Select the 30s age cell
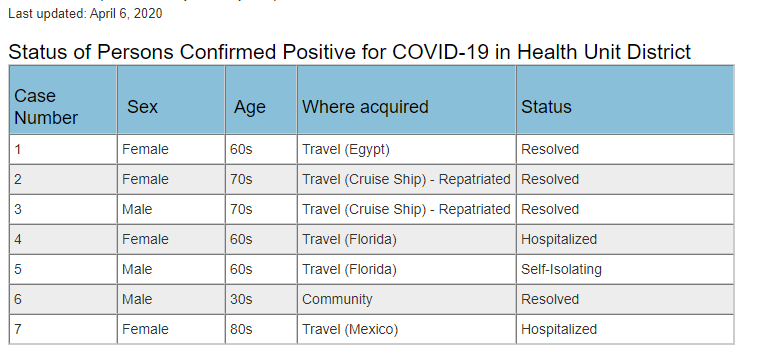The width and height of the screenshot is (758, 361). coord(261,299)
